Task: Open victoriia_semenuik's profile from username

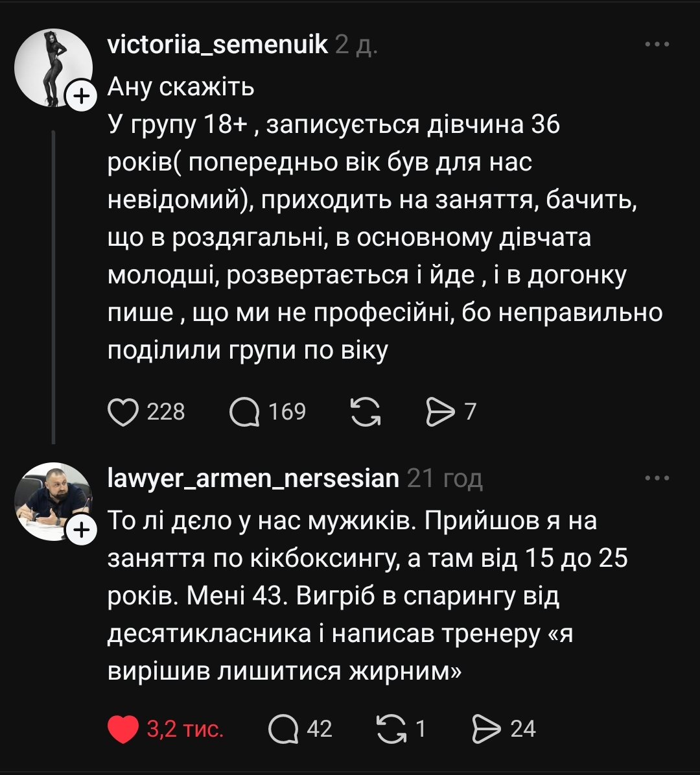Action: pos(217,45)
